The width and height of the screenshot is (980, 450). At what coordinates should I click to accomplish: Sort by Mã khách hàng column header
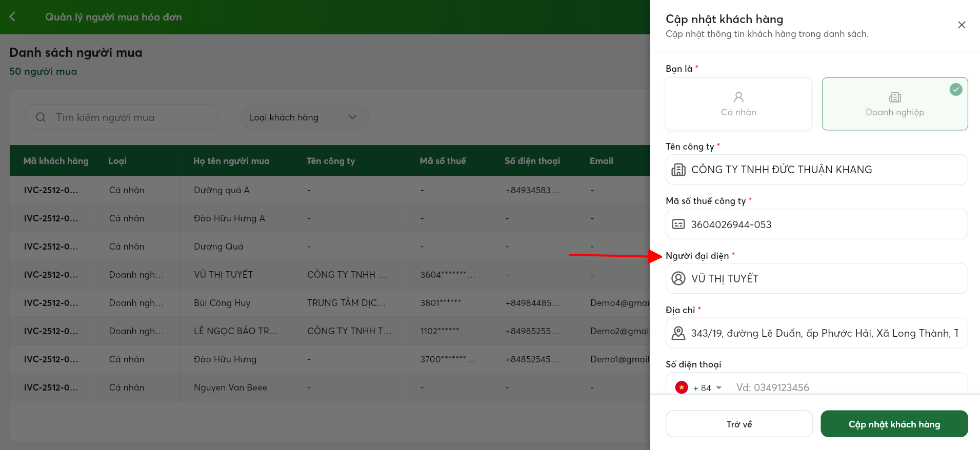pyautogui.click(x=56, y=161)
